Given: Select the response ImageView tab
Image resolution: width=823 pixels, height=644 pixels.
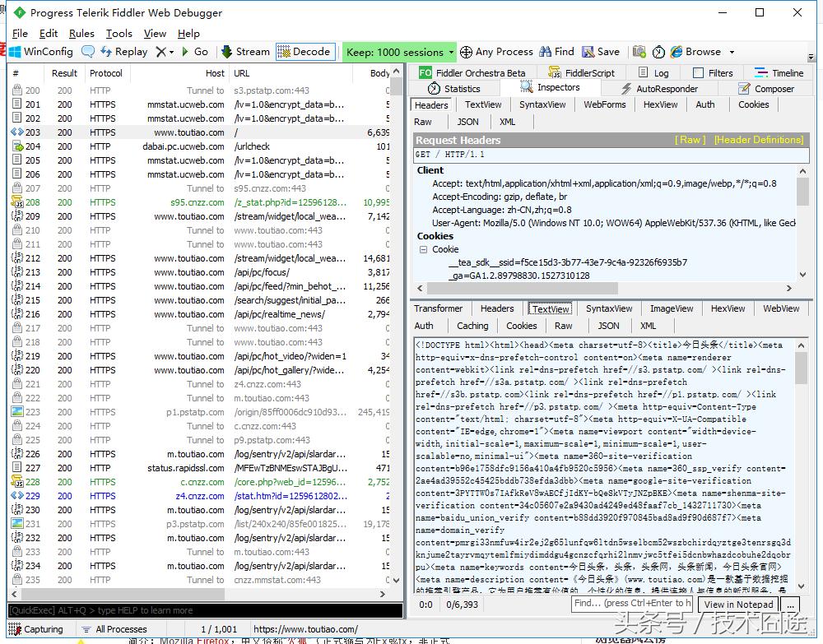Looking at the screenshot, I should click(672, 308).
